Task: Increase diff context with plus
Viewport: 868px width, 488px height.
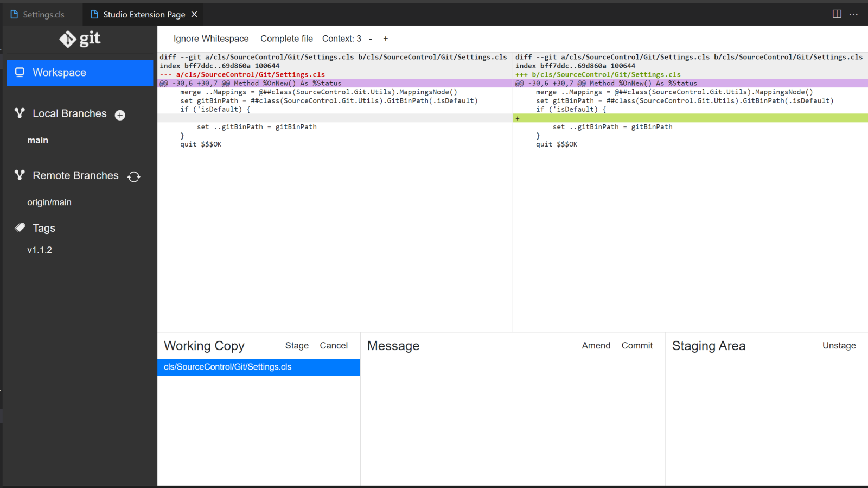Action: 385,39
